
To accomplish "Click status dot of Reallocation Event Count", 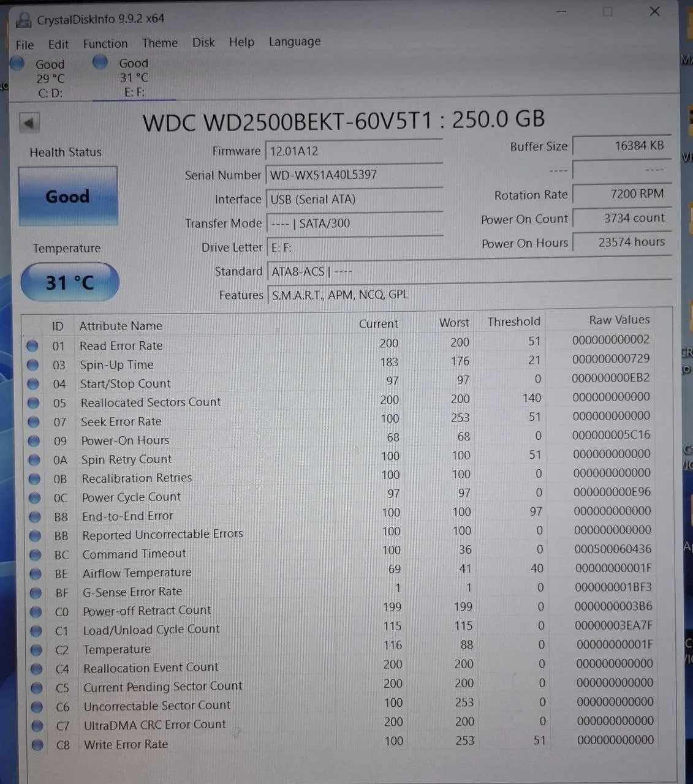I will coord(37,669).
